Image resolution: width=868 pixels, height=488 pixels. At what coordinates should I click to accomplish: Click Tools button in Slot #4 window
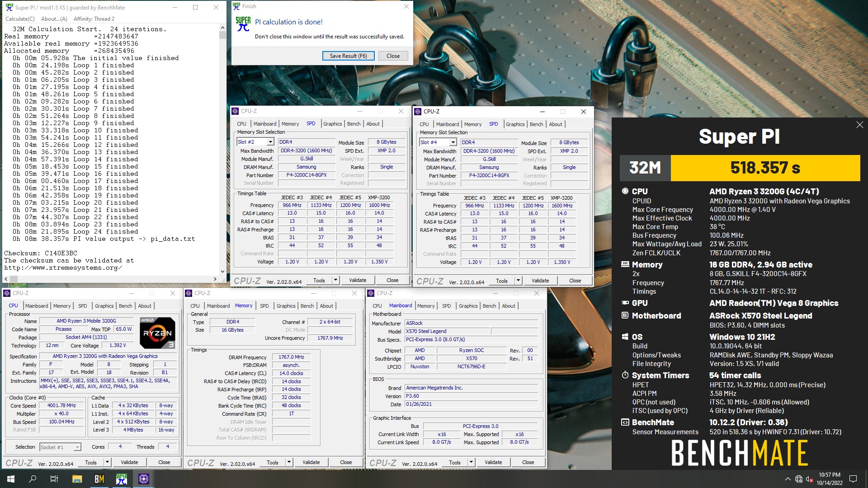point(502,281)
